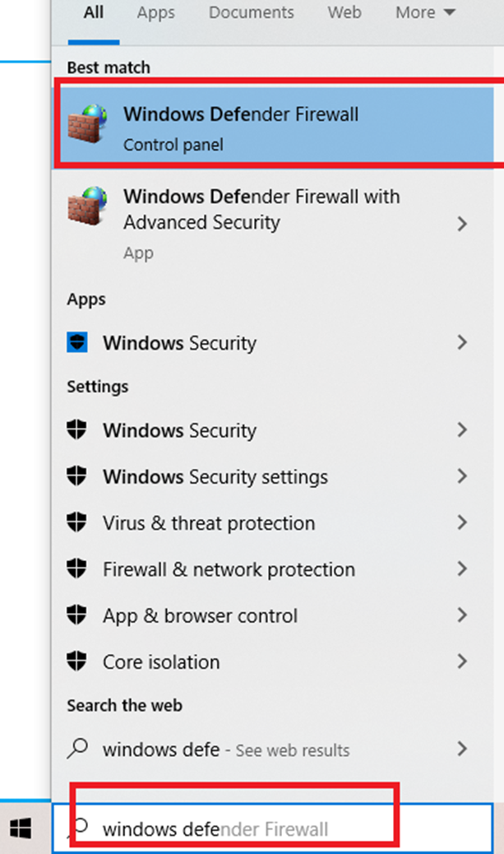Click the Windows Start button
This screenshot has height=854, width=504.
pos(21,829)
